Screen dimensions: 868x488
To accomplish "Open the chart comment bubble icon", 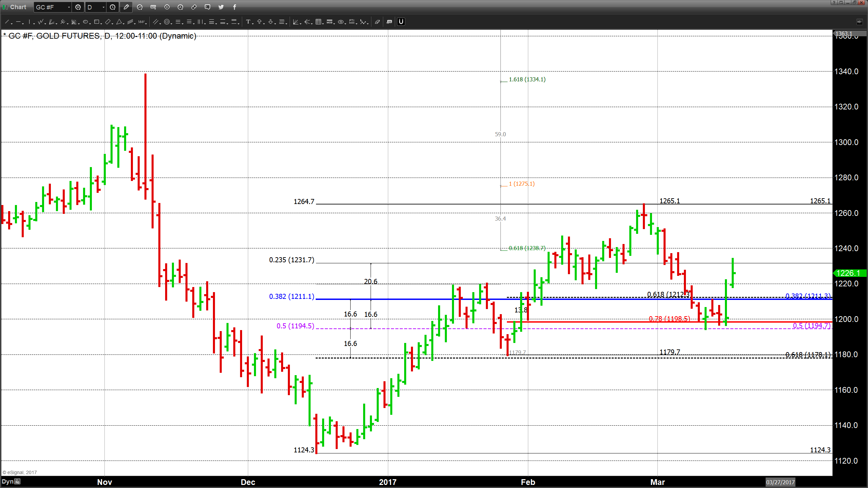I will tap(208, 7).
